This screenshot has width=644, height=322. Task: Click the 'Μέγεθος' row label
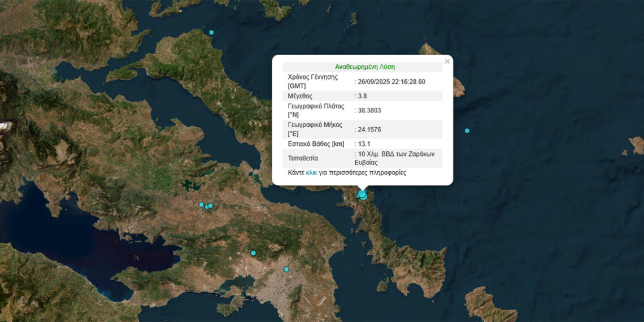pos(300,96)
